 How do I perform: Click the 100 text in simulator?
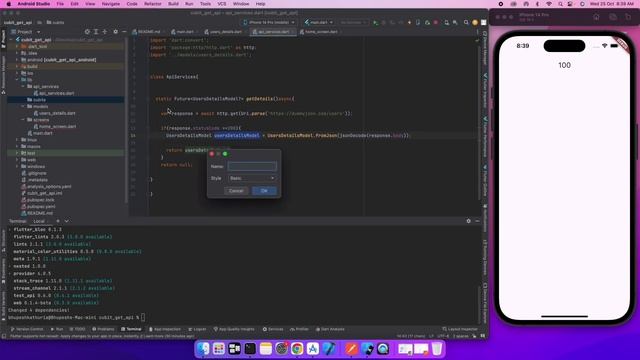pos(564,65)
